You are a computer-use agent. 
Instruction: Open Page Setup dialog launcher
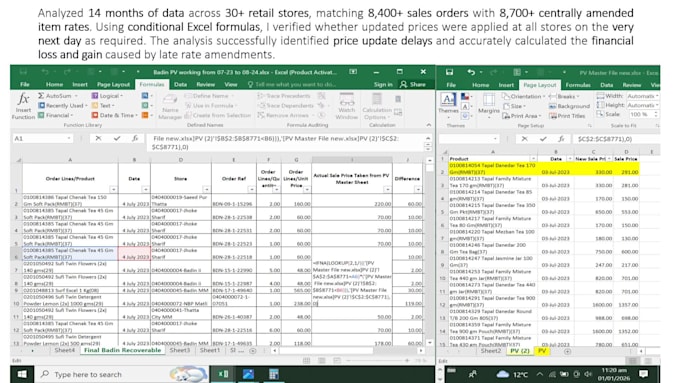pyautogui.click(x=590, y=125)
